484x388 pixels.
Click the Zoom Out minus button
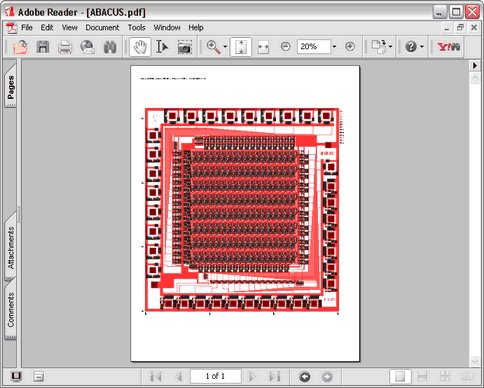[x=285, y=46]
